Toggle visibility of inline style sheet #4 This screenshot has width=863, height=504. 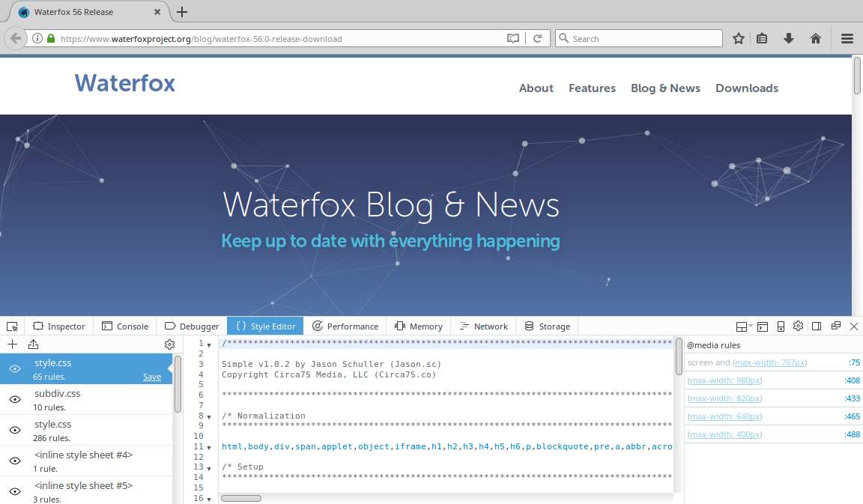point(14,461)
